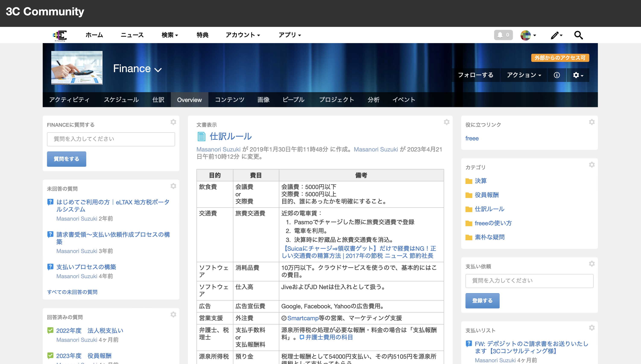Select the アクティビティ tab

coord(69,100)
